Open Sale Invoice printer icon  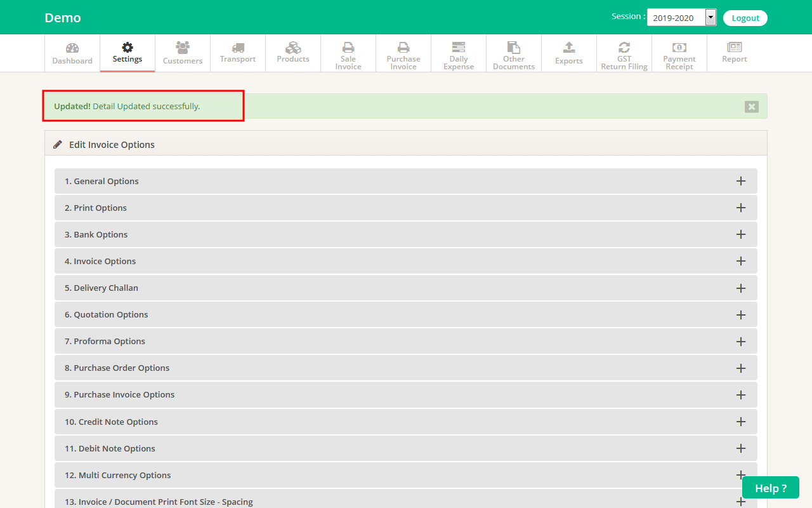[x=348, y=47]
